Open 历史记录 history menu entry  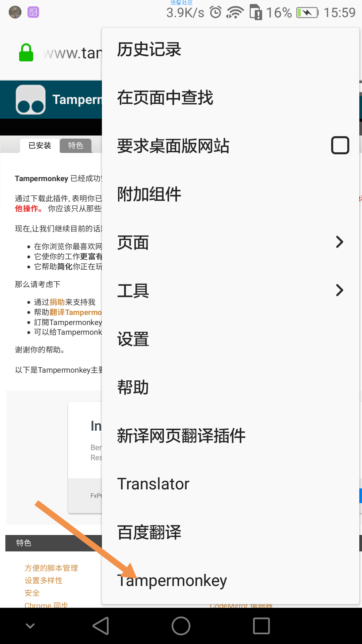231,50
